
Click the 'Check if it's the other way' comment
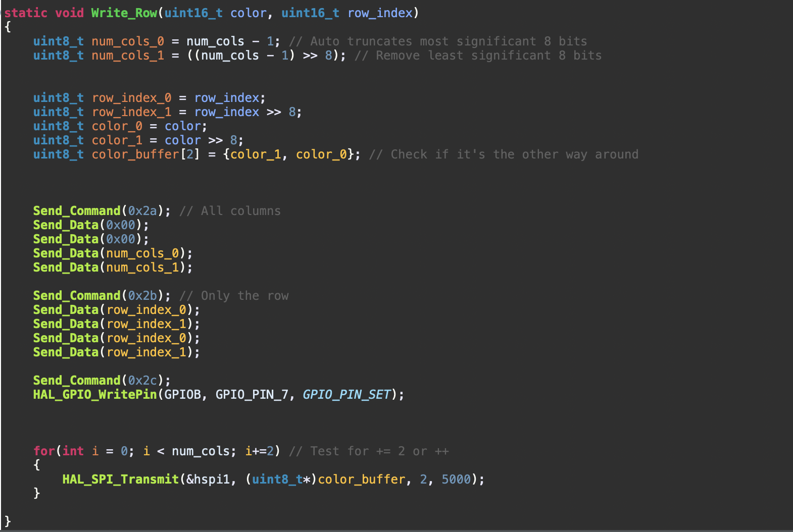pos(504,154)
